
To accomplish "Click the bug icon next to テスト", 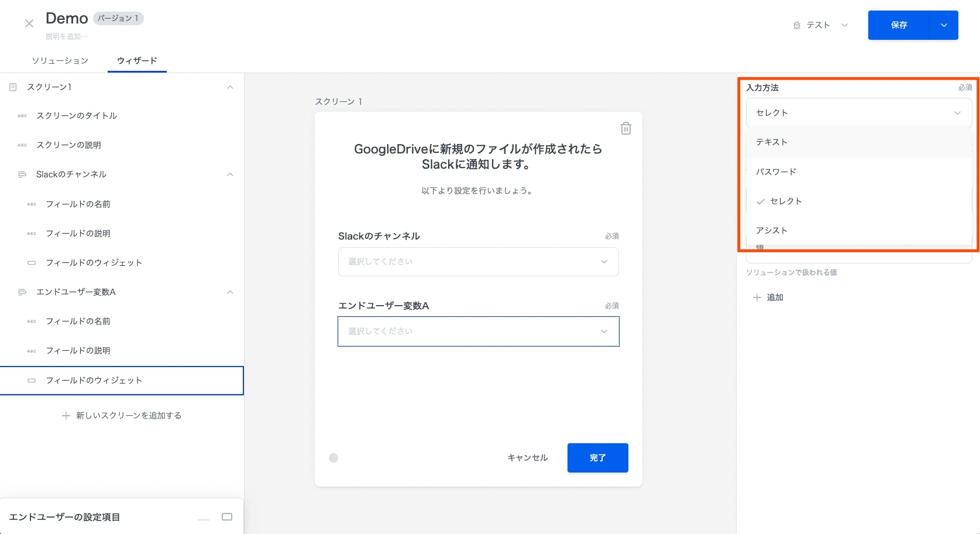I will [796, 25].
